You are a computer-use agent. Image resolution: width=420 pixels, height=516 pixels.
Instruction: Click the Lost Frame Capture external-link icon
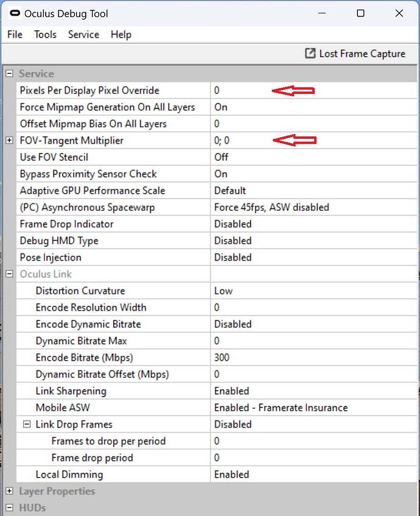pyautogui.click(x=310, y=54)
